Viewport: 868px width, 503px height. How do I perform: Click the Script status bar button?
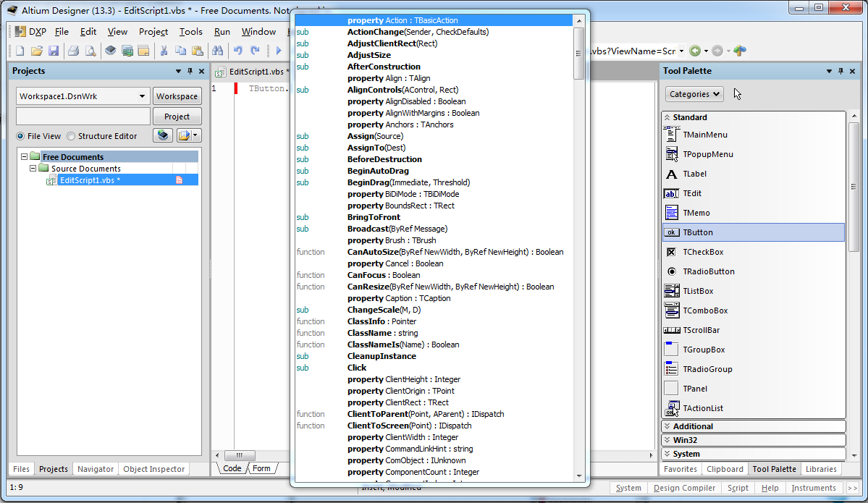click(x=738, y=488)
